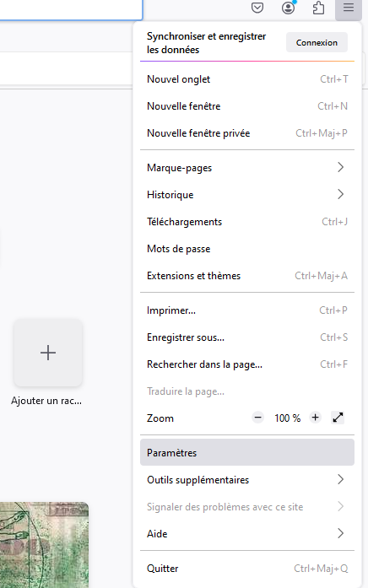
Task: Click the plus tile to add shortcut
Action: (48, 353)
